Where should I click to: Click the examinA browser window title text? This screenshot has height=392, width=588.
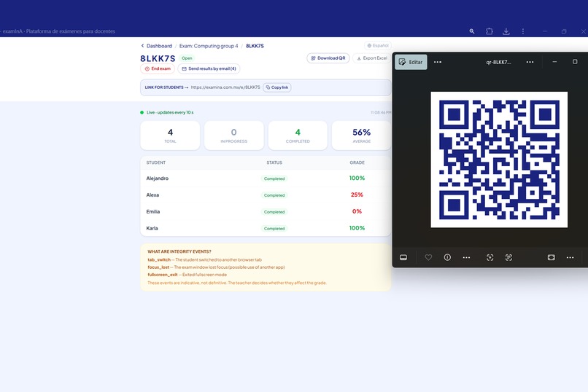point(58,31)
